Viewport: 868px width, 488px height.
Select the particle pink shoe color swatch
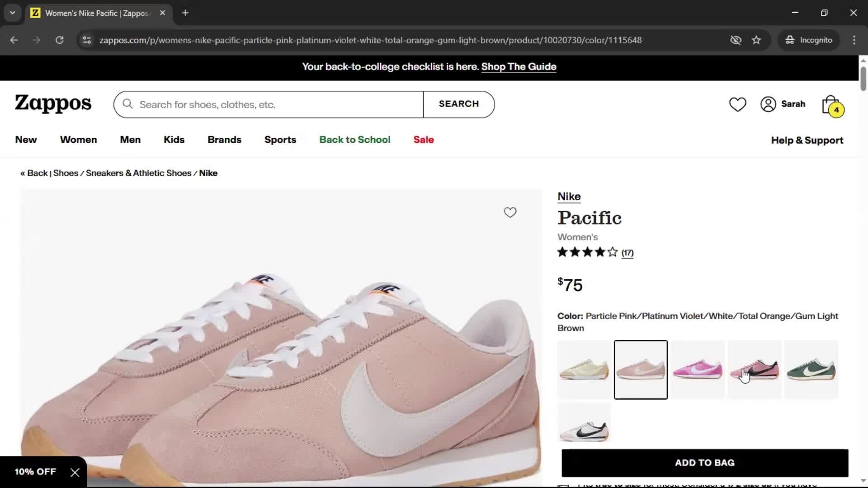(641, 370)
